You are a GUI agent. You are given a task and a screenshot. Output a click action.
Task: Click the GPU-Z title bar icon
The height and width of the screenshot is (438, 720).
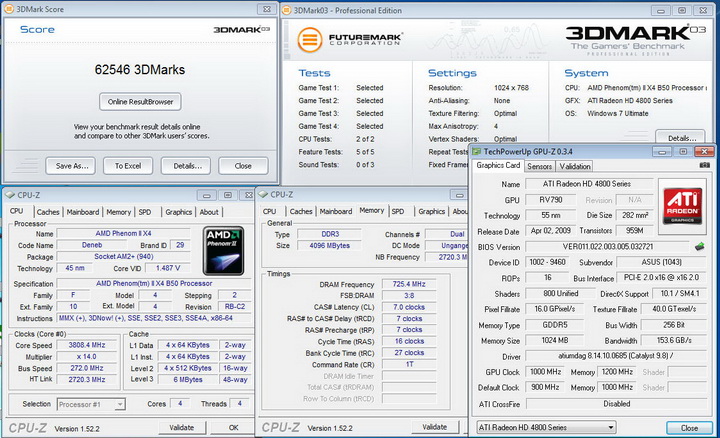(477, 152)
